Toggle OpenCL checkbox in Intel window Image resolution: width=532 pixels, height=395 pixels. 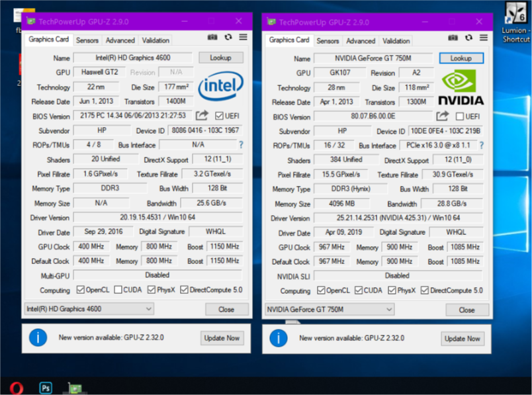81,289
